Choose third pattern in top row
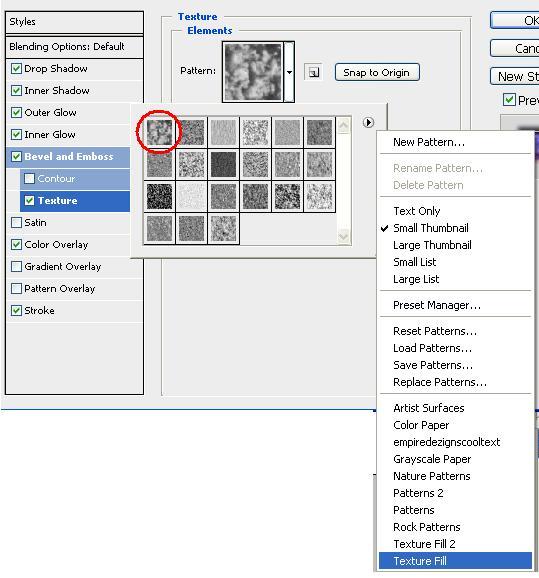This screenshot has width=539, height=578. (x=223, y=132)
